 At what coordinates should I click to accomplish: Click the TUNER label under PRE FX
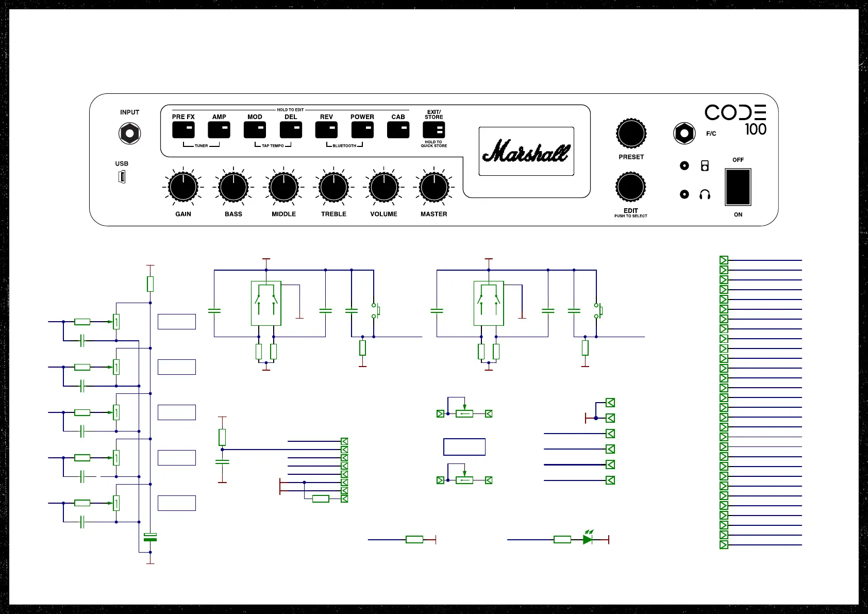202,146
